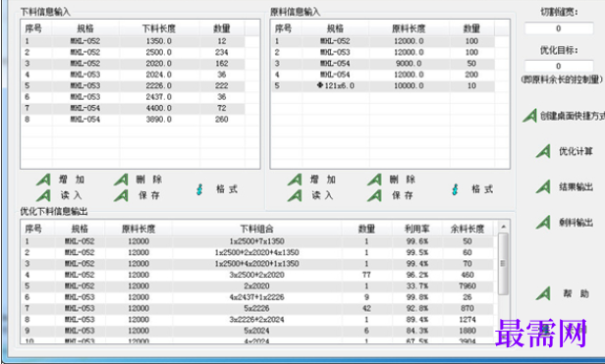Click the 格式 icon under 原料信息输入
The height and width of the screenshot is (364, 605).
pos(455,189)
